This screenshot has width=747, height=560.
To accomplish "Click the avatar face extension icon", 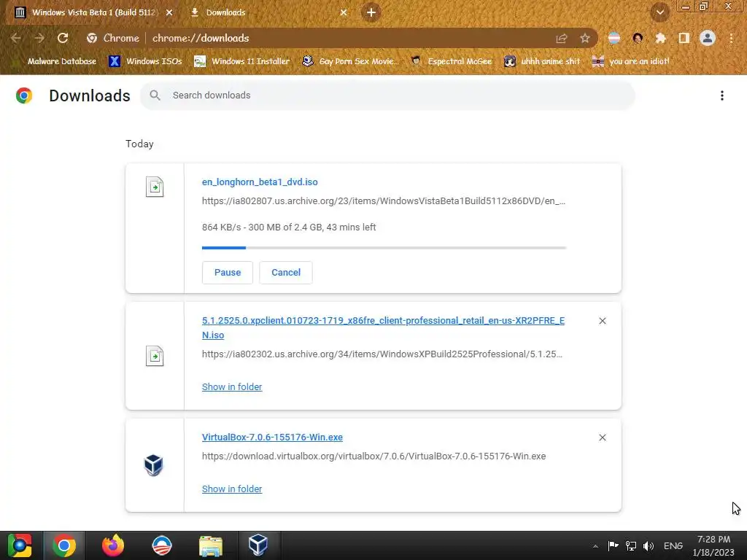I will tap(638, 38).
